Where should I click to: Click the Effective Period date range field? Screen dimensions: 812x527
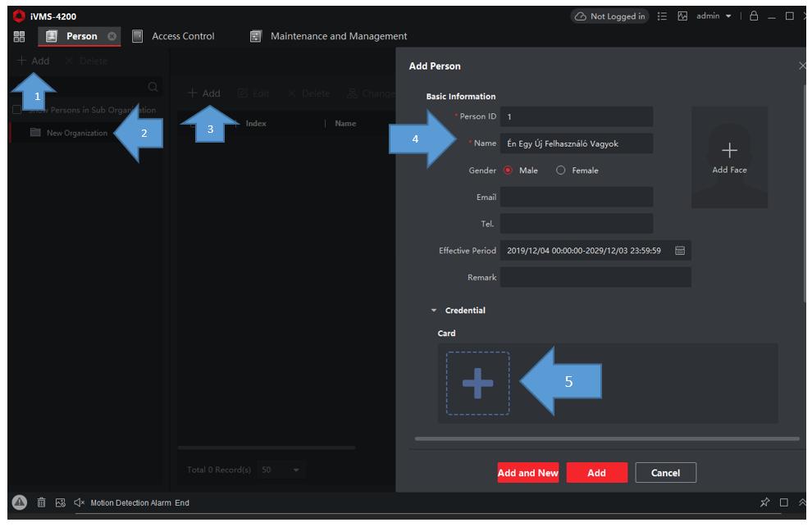(x=595, y=251)
